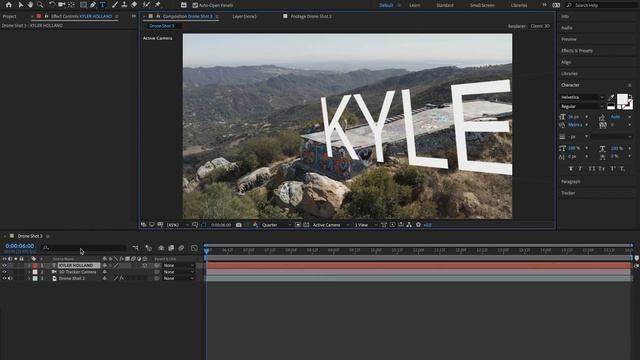Open the Info panel
The width and height of the screenshot is (640, 360).
click(565, 16)
